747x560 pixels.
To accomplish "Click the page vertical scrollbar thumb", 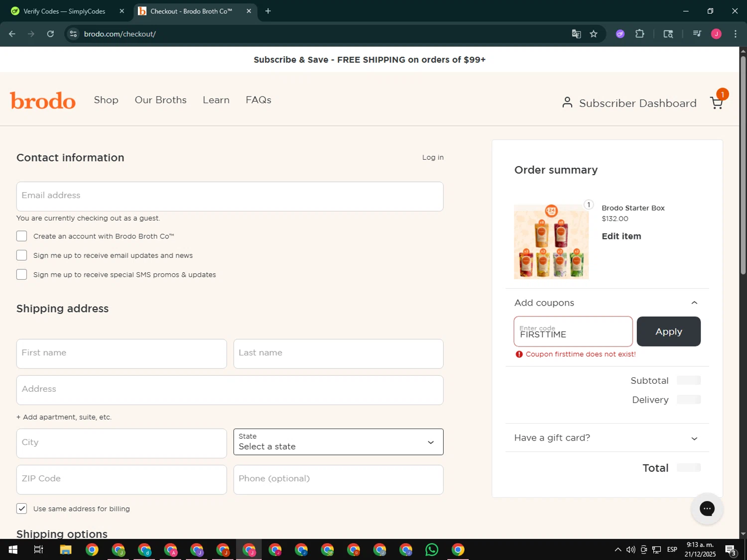I will (x=743, y=164).
